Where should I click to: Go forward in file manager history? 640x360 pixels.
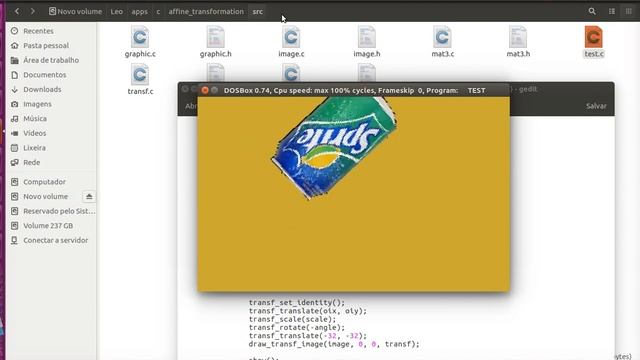click(x=33, y=11)
